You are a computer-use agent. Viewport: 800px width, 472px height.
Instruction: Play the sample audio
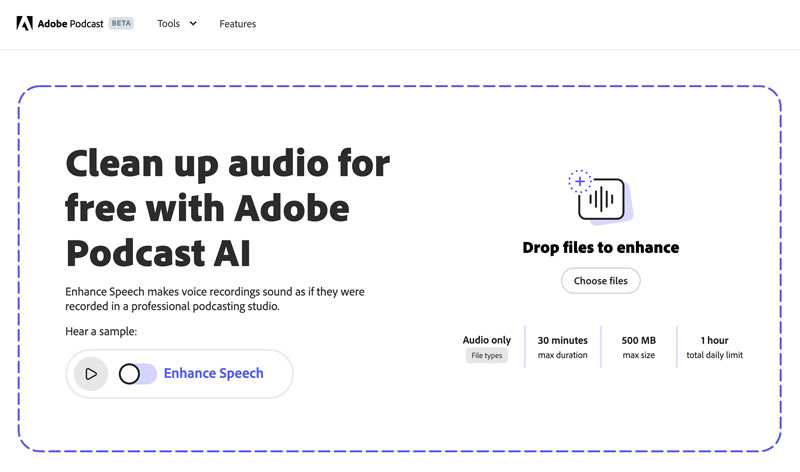[91, 374]
